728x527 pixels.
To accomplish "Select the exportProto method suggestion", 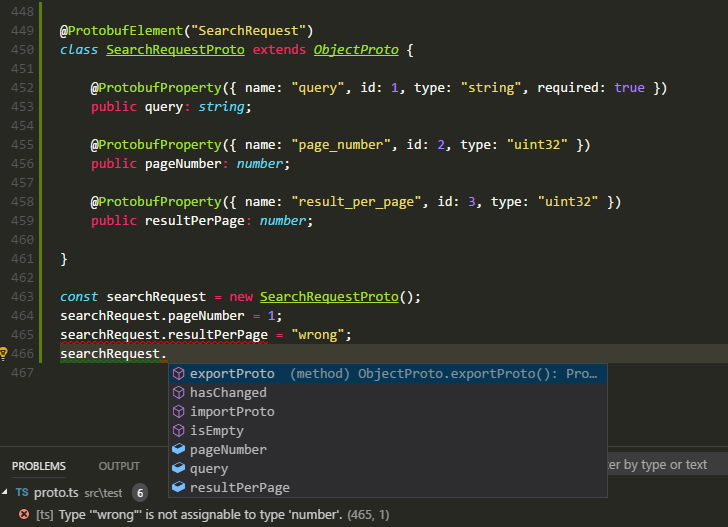I will coord(388,374).
